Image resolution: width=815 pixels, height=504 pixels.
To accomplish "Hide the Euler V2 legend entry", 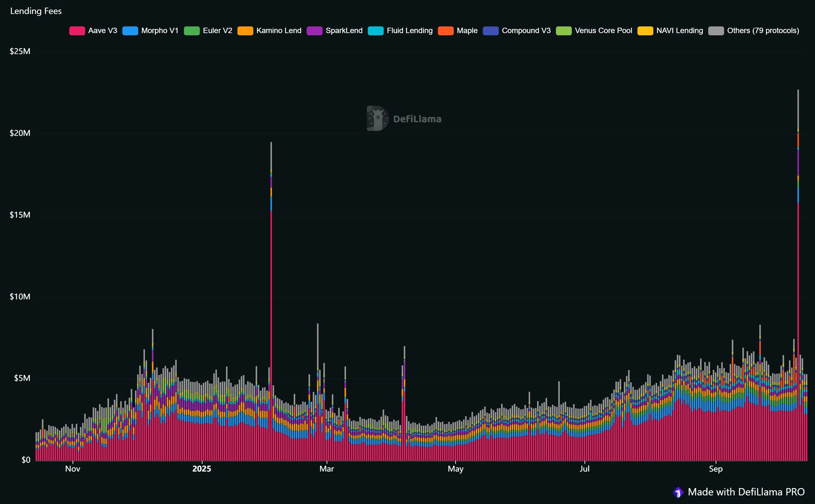I will pos(217,31).
